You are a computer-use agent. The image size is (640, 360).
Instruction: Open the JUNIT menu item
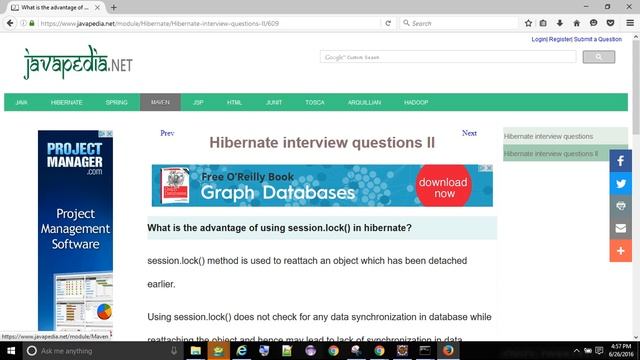[274, 102]
